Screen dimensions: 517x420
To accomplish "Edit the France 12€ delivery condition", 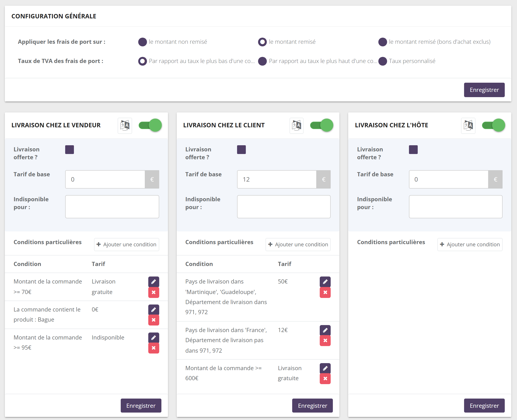I will 325,330.
